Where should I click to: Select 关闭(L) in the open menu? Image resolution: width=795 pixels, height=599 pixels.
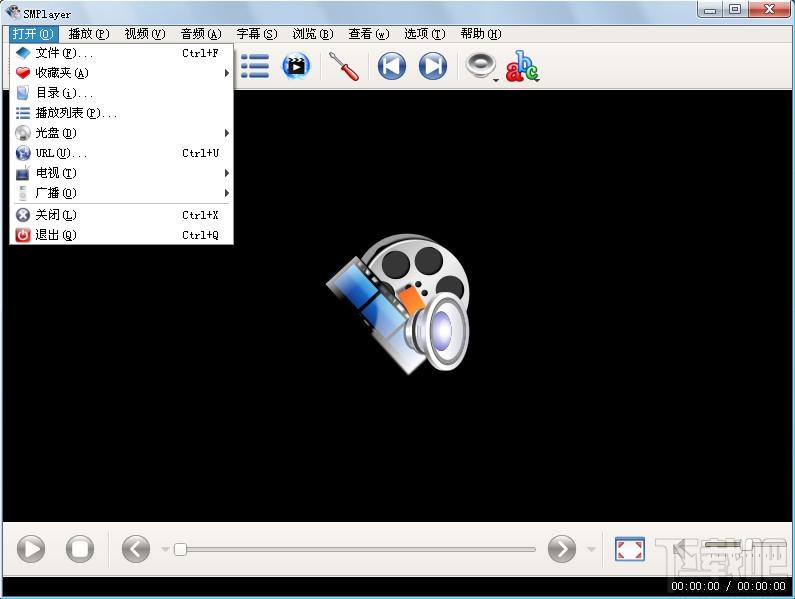tap(122, 215)
